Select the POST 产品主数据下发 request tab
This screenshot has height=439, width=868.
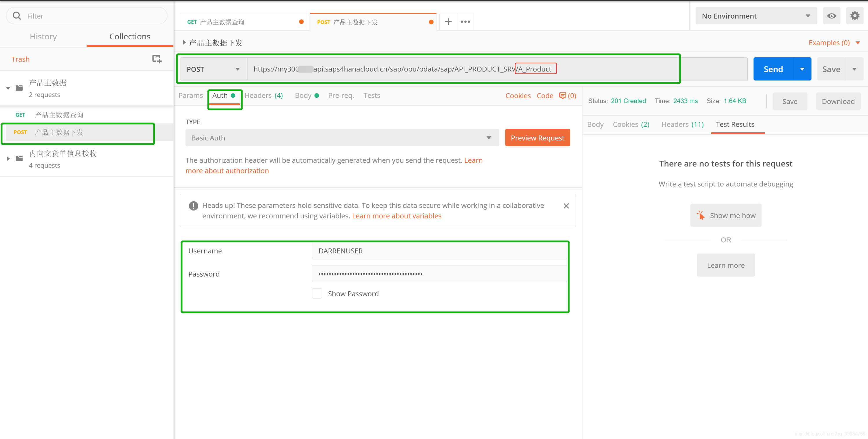coord(373,22)
